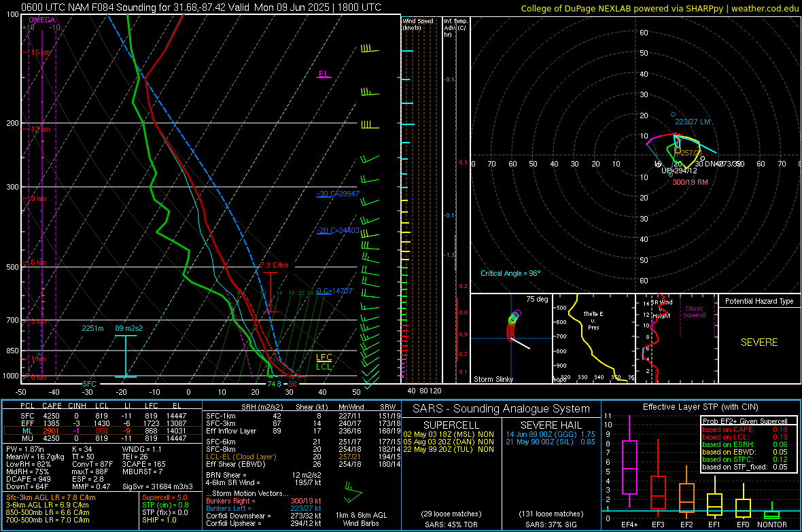This screenshot has height=532, width=802.
Task: Click the sounding title with the valid time
Action: pos(201,7)
